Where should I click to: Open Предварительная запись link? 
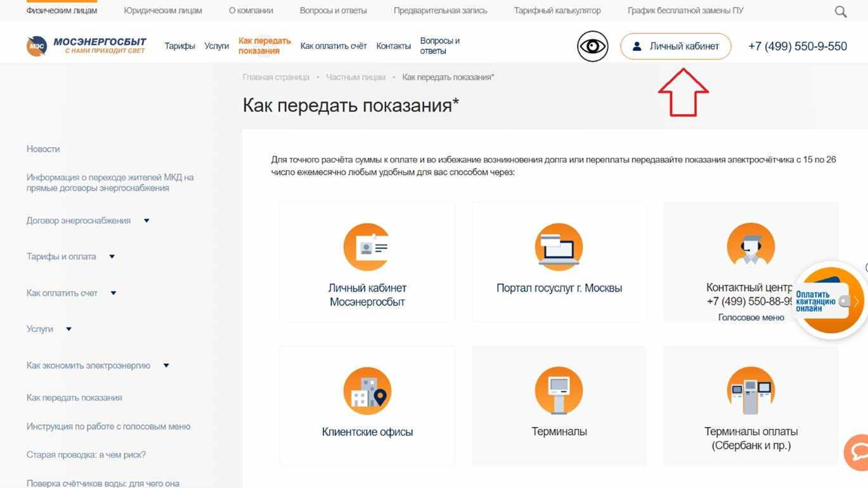(441, 11)
